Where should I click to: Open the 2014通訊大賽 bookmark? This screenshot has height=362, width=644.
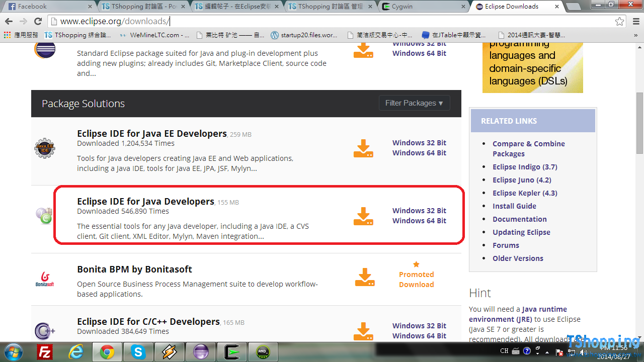click(531, 35)
